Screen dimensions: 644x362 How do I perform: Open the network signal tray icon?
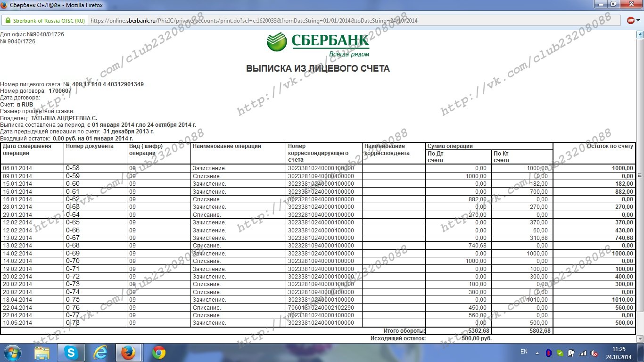click(583, 353)
